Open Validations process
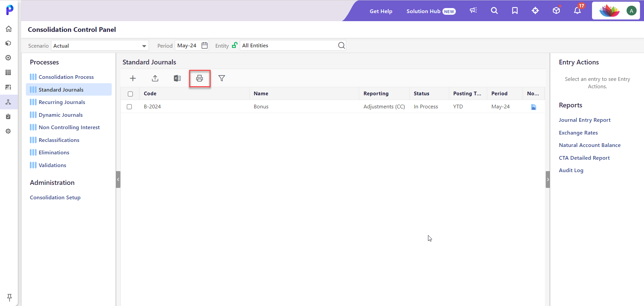Image resolution: width=644 pixels, height=306 pixels. (x=52, y=165)
